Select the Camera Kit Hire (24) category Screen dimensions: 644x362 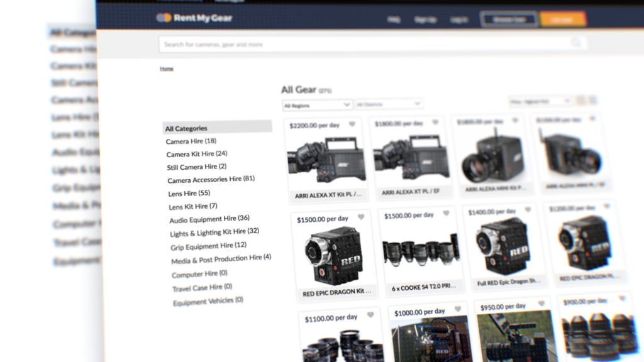[x=197, y=154]
